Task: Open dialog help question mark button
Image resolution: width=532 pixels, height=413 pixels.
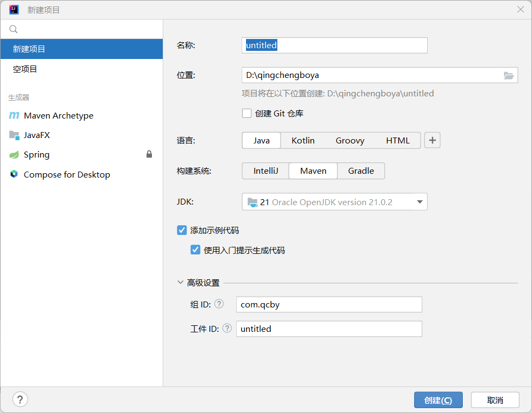Action: tap(20, 399)
